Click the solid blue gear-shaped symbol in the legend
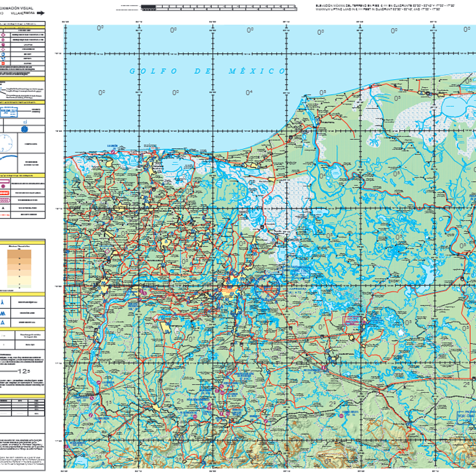The image size is (476, 476). [x=25, y=128]
